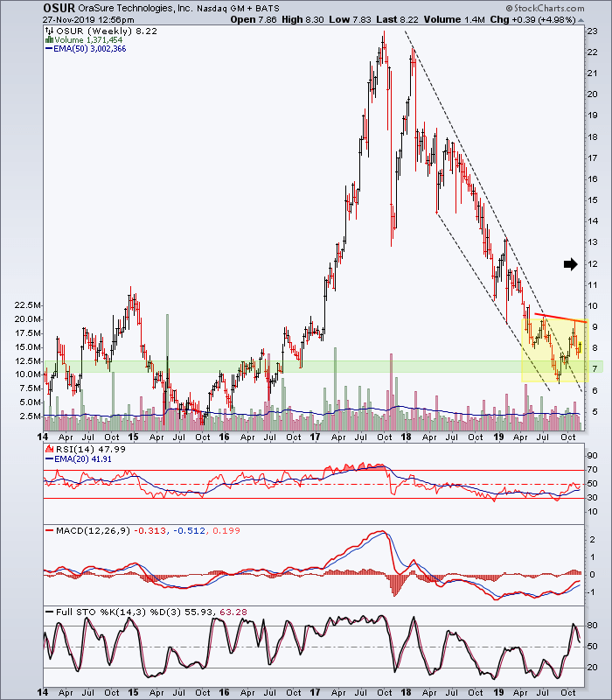Click the Nasdaq GM + BATS exchange label
The height and width of the screenshot is (700, 612).
click(238, 9)
